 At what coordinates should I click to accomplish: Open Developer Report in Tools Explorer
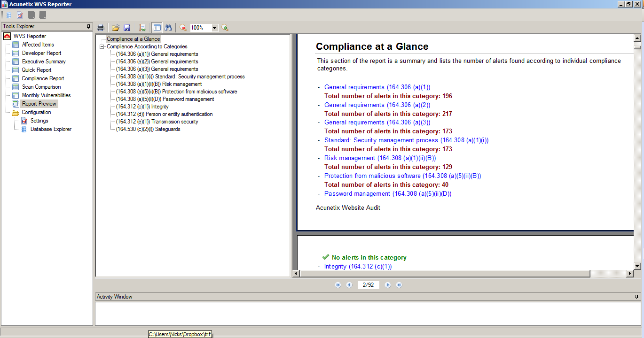coord(42,53)
